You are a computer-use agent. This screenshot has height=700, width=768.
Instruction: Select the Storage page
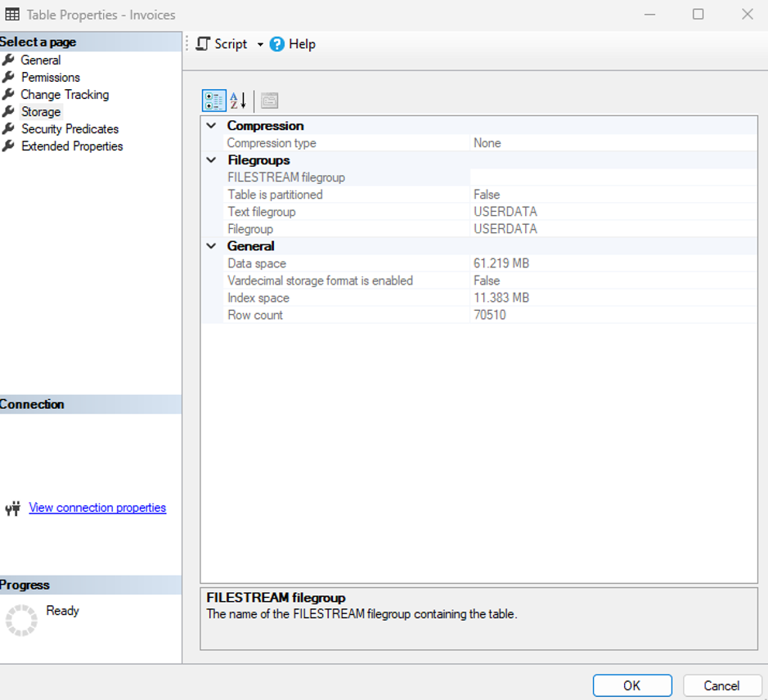(x=41, y=112)
